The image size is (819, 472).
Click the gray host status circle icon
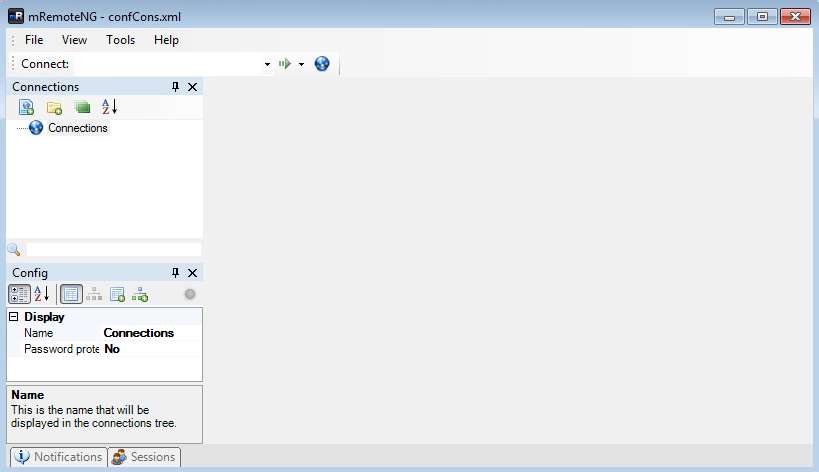pyautogui.click(x=190, y=294)
